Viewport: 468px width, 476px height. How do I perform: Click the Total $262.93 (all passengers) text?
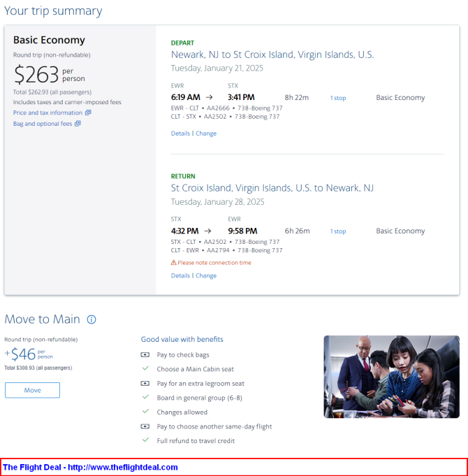click(x=52, y=92)
